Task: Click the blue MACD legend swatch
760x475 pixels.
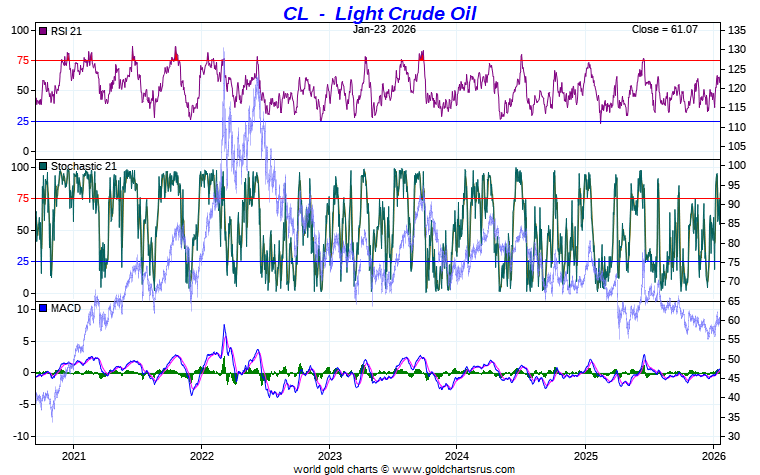Action: point(43,308)
